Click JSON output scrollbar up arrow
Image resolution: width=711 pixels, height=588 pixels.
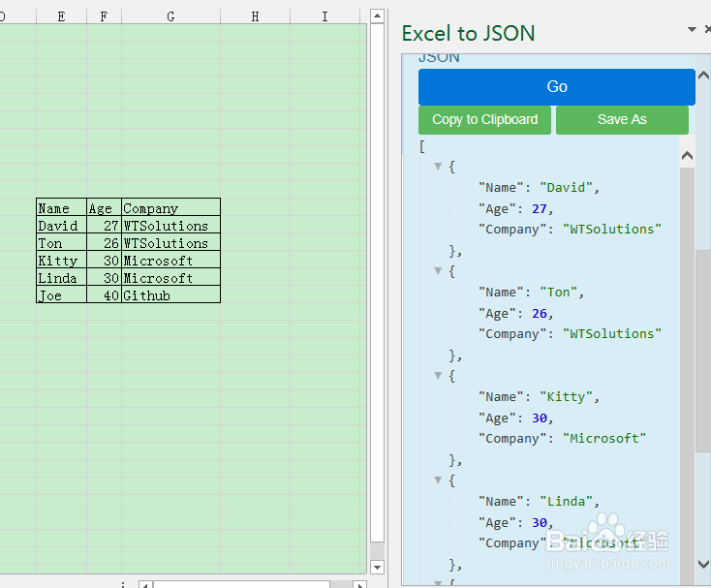[x=687, y=156]
